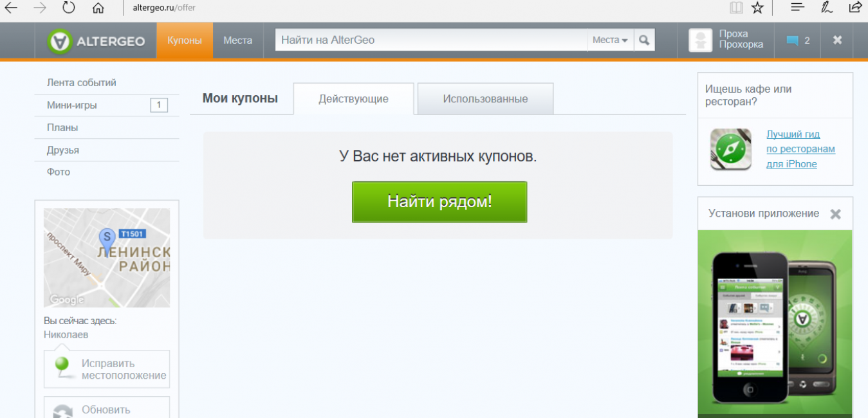Open messages speech bubble icon
Image resolution: width=868 pixels, height=418 pixels.
pyautogui.click(x=792, y=41)
